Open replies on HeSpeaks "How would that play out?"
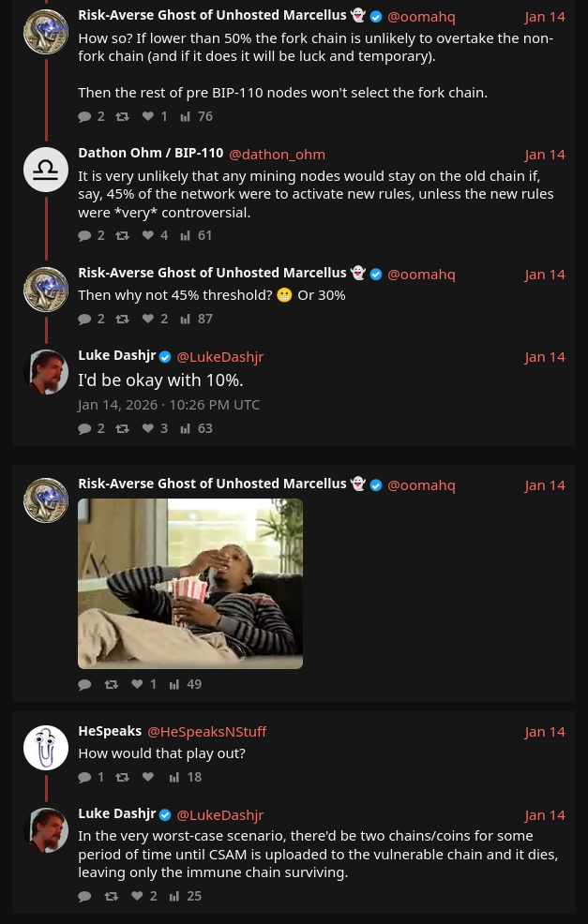The width and height of the screenshot is (588, 924). click(x=85, y=777)
